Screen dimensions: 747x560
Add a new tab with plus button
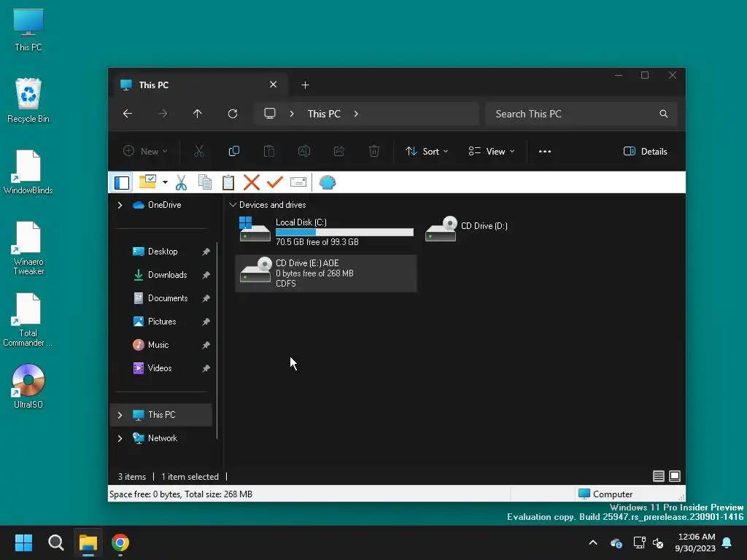click(306, 85)
